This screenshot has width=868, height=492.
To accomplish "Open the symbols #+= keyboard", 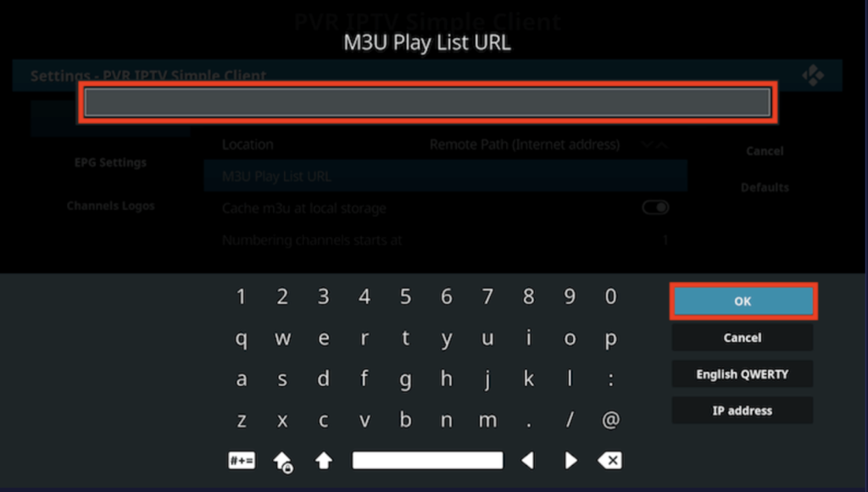I will (x=242, y=461).
